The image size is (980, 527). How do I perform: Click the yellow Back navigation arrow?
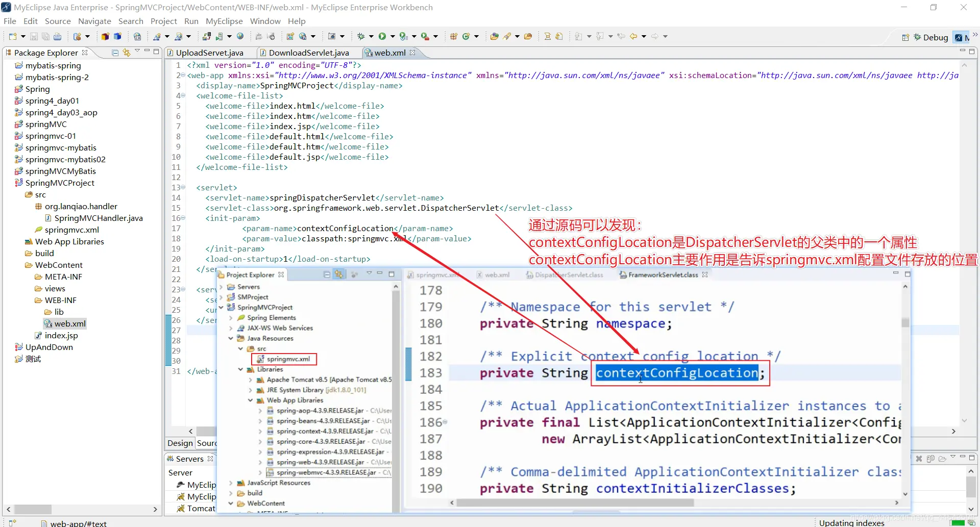pos(633,36)
